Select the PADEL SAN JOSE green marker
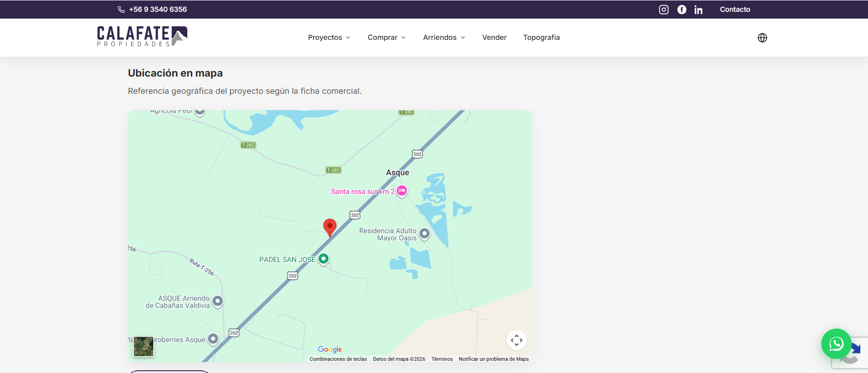 click(323, 259)
